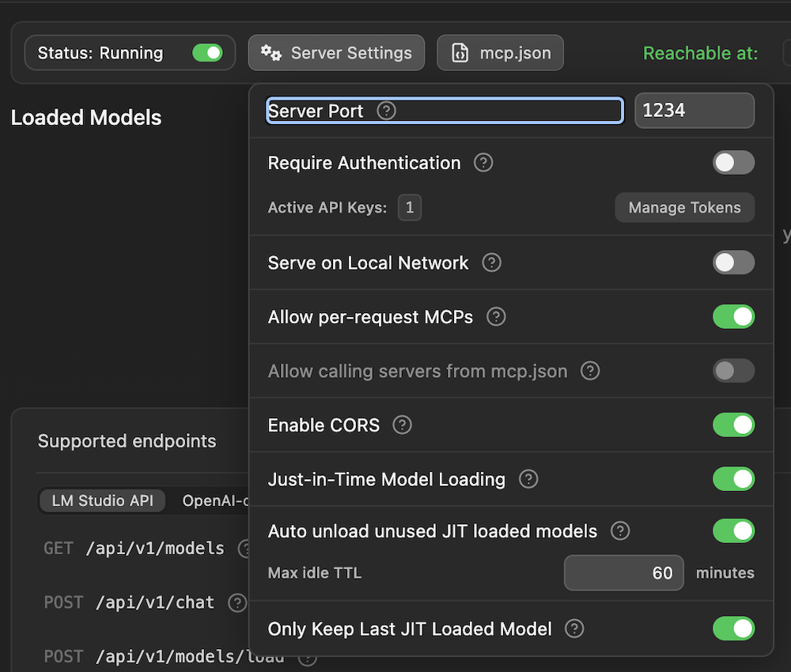Open Server Settings button
The width and height of the screenshot is (791, 672).
336,53
